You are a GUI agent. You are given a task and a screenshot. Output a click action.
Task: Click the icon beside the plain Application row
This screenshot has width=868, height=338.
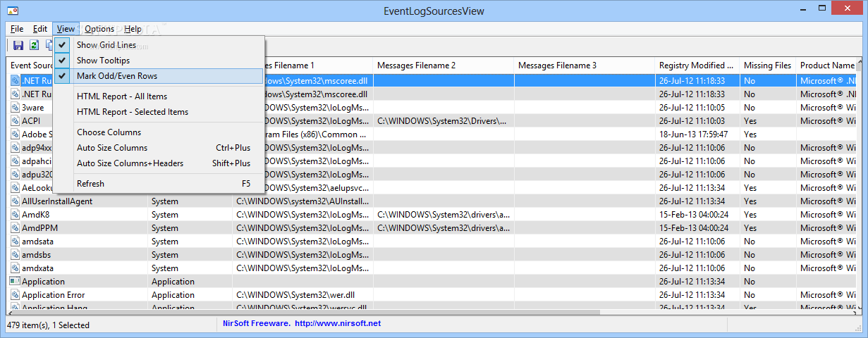(16, 282)
